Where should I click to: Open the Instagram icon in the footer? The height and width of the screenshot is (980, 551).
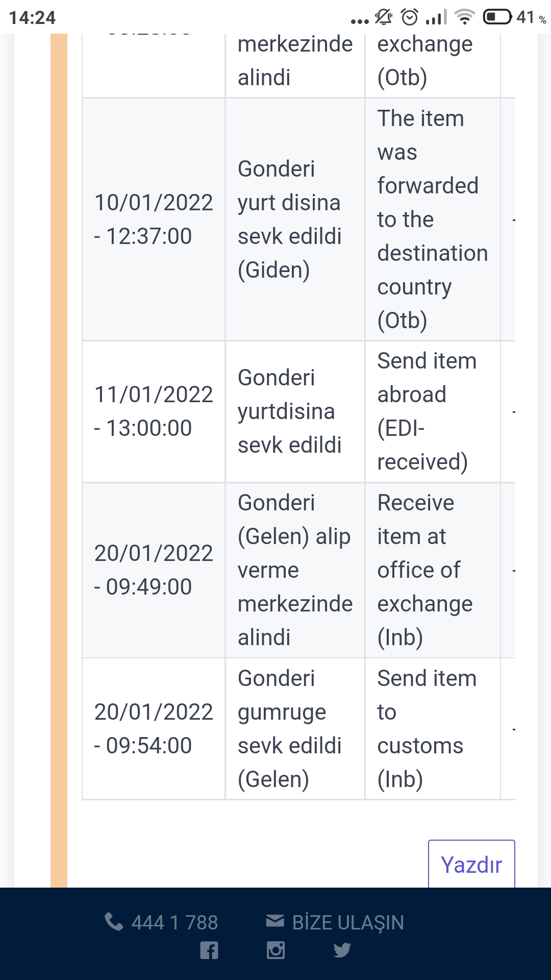click(275, 950)
